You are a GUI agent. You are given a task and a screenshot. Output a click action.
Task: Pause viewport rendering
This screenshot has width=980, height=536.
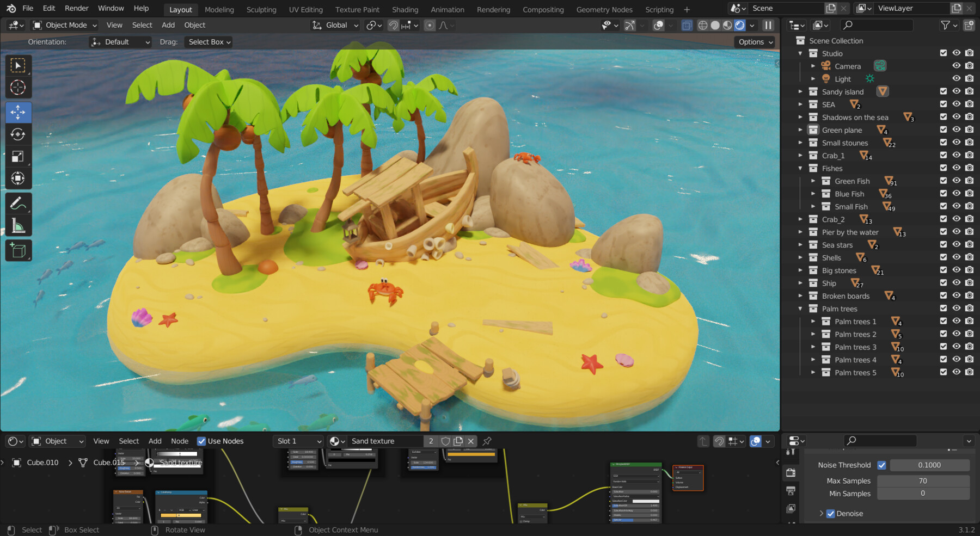click(x=768, y=25)
